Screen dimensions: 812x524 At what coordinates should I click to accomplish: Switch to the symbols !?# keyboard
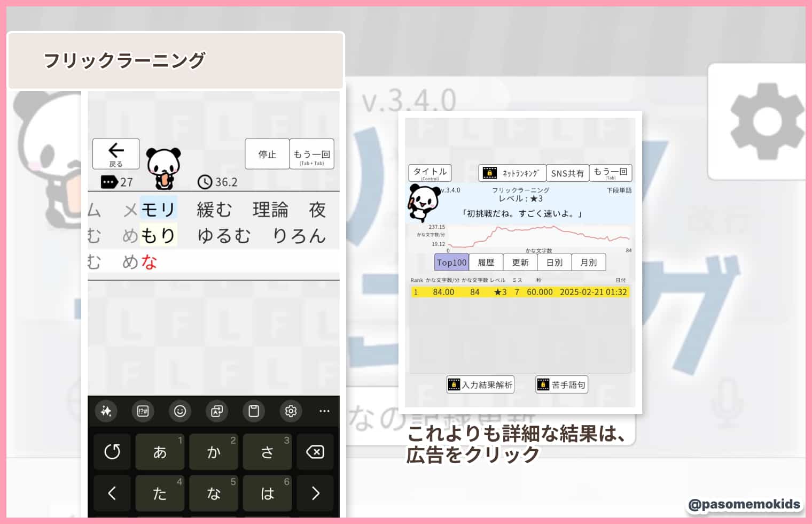click(x=143, y=411)
